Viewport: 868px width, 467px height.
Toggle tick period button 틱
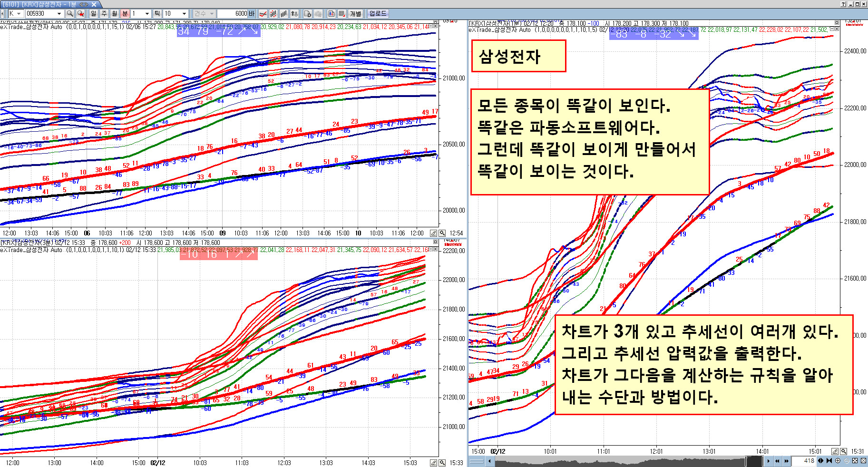click(x=157, y=14)
